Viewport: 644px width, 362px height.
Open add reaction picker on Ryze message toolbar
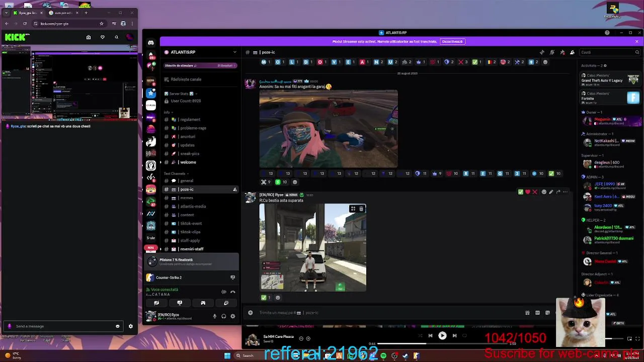click(x=544, y=192)
